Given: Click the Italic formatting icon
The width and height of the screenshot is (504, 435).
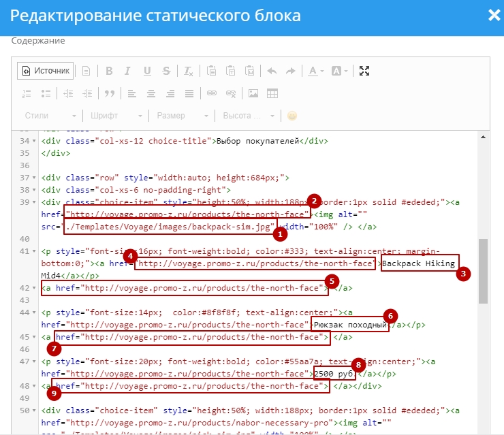Looking at the screenshot, I should pos(128,71).
